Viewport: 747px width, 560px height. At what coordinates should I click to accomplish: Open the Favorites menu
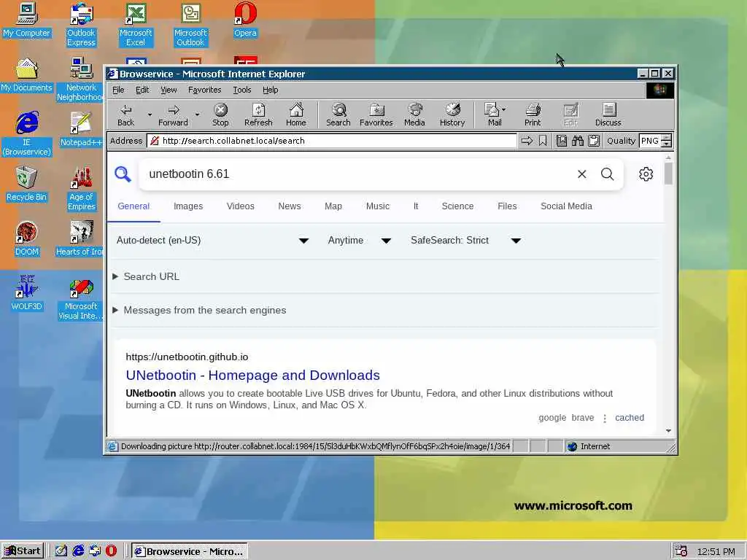[x=204, y=90]
